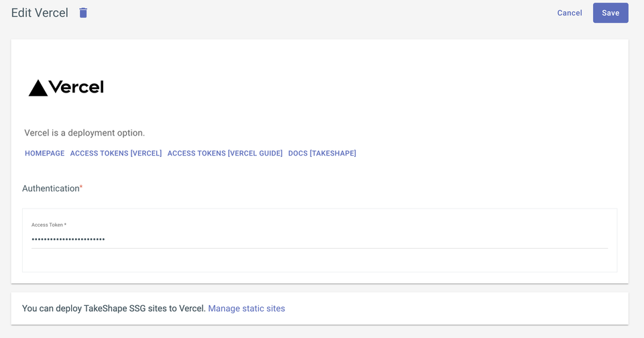Click the small Access Token field label

[x=49, y=225]
